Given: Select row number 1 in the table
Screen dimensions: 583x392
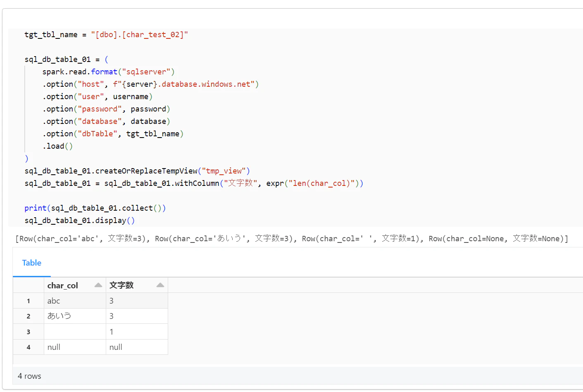Looking at the screenshot, I should (x=29, y=301).
